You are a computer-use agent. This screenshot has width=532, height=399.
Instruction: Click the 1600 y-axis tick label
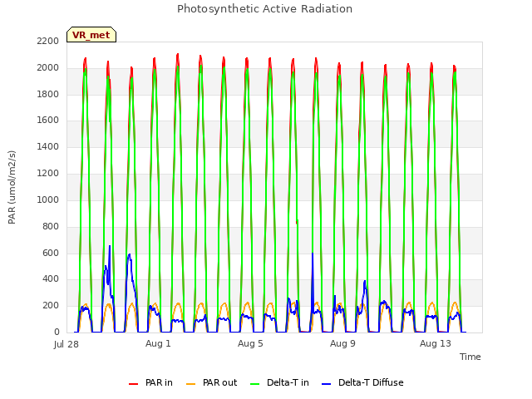pos(48,120)
